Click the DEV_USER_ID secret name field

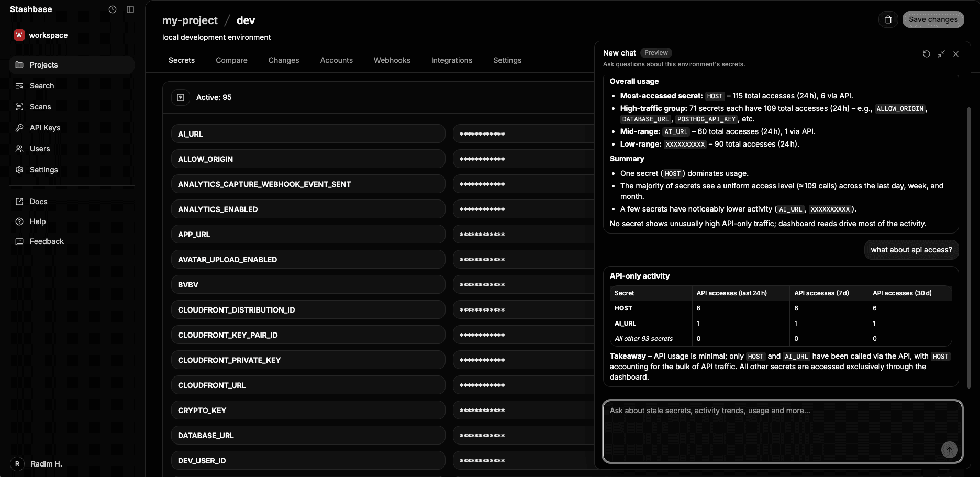tap(308, 460)
